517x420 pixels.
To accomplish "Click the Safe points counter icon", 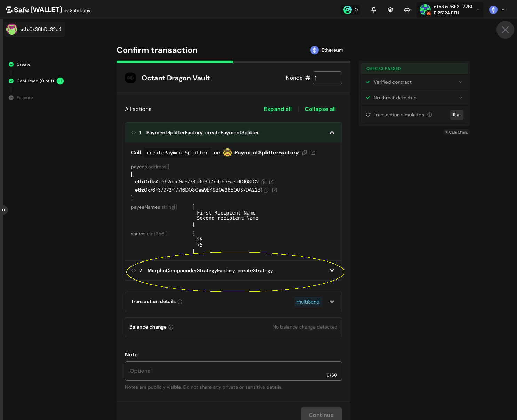I will [x=351, y=10].
